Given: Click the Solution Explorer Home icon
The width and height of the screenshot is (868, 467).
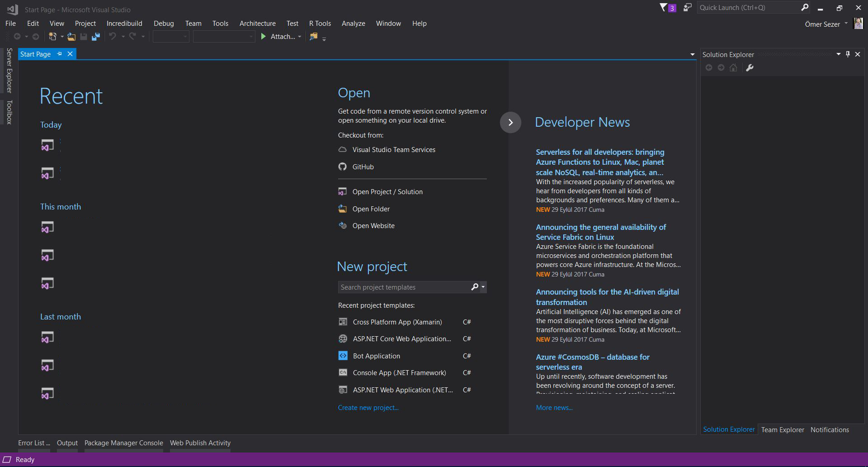Looking at the screenshot, I should pyautogui.click(x=733, y=68).
